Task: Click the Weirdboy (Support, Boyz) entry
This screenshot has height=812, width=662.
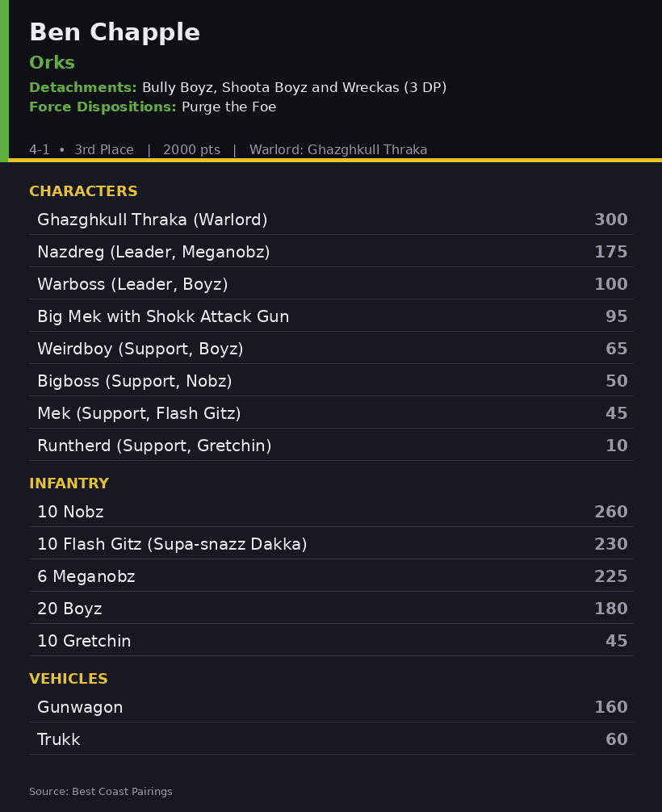Action: [332, 348]
